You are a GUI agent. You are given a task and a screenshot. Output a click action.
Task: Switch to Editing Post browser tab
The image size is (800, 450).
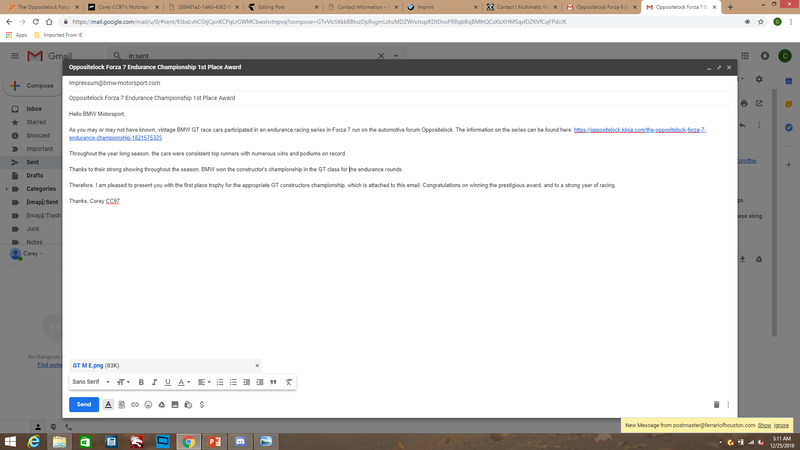(x=283, y=7)
